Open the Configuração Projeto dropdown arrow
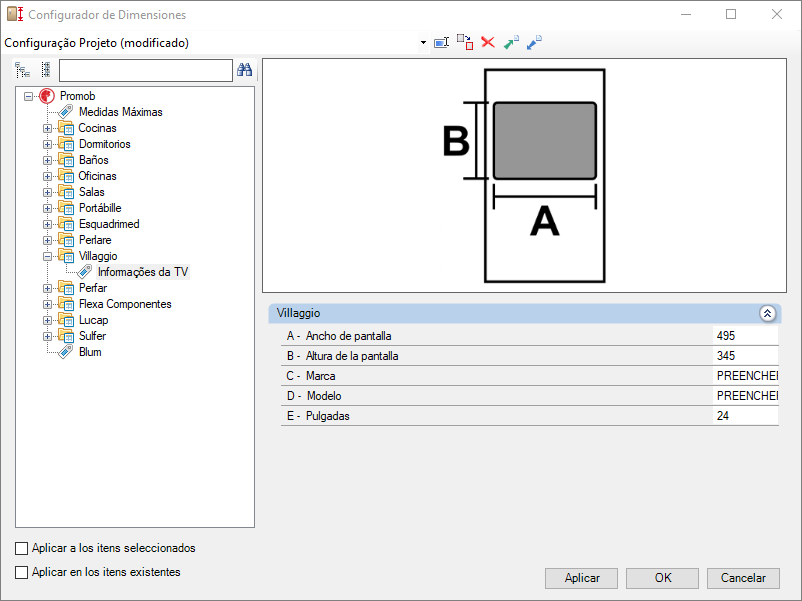The height and width of the screenshot is (601, 802). click(x=423, y=43)
